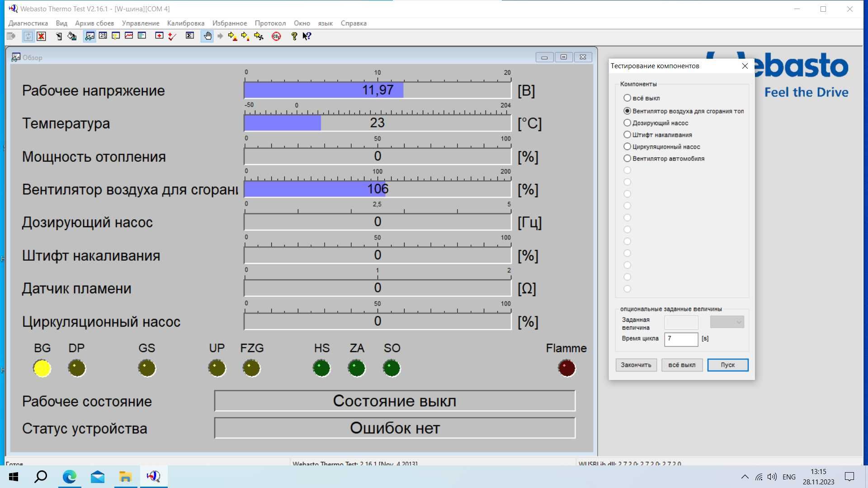
Task: Click the 'Состояние выкл' status box
Action: (x=395, y=401)
